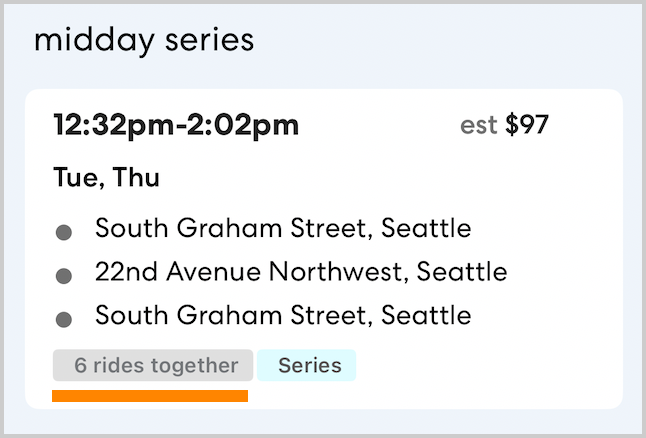Click the "est" label
Viewport: 646px width, 438px height.
pos(478,127)
